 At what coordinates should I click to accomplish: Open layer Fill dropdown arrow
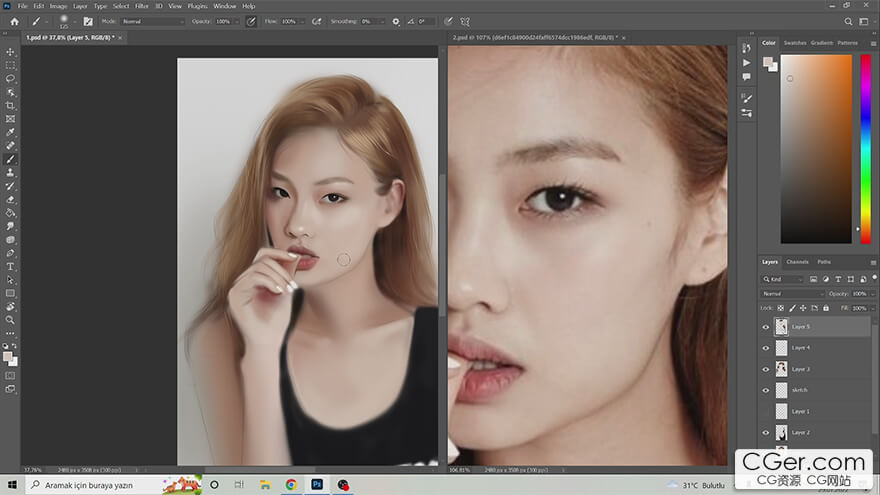[872, 308]
